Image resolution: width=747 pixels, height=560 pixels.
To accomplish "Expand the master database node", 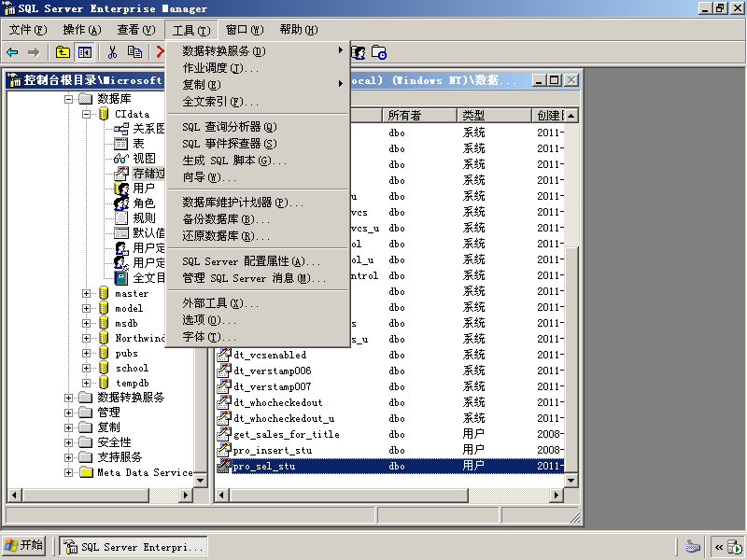I will point(86,294).
